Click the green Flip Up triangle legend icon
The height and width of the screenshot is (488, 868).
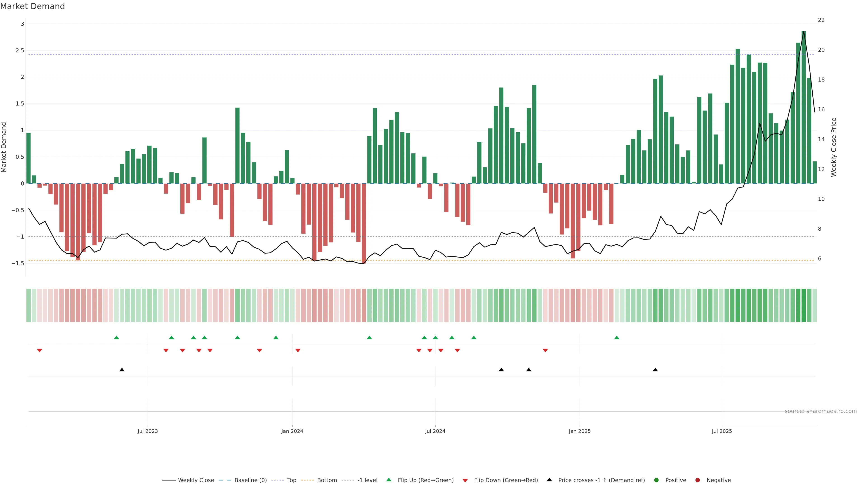[x=389, y=480]
